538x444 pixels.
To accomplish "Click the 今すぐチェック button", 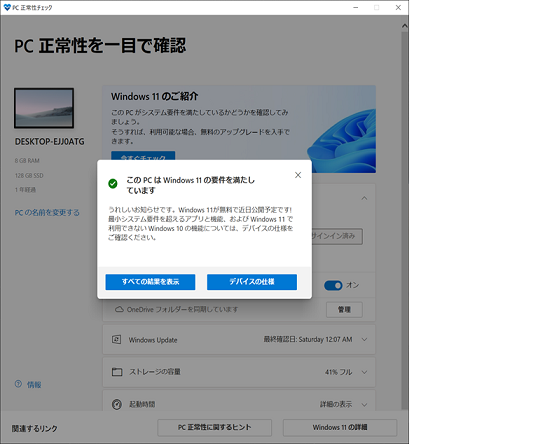I will click(143, 156).
